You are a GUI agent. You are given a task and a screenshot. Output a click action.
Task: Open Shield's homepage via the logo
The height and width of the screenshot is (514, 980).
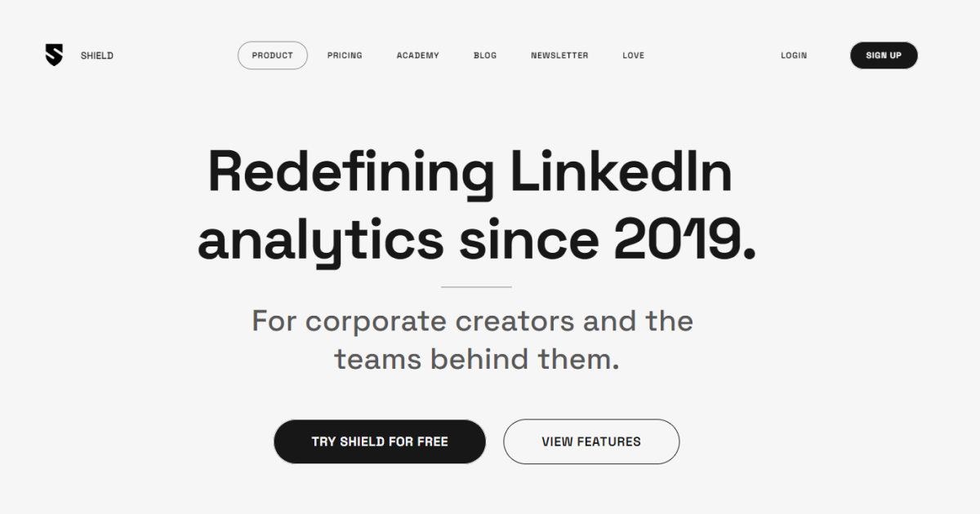click(53, 55)
